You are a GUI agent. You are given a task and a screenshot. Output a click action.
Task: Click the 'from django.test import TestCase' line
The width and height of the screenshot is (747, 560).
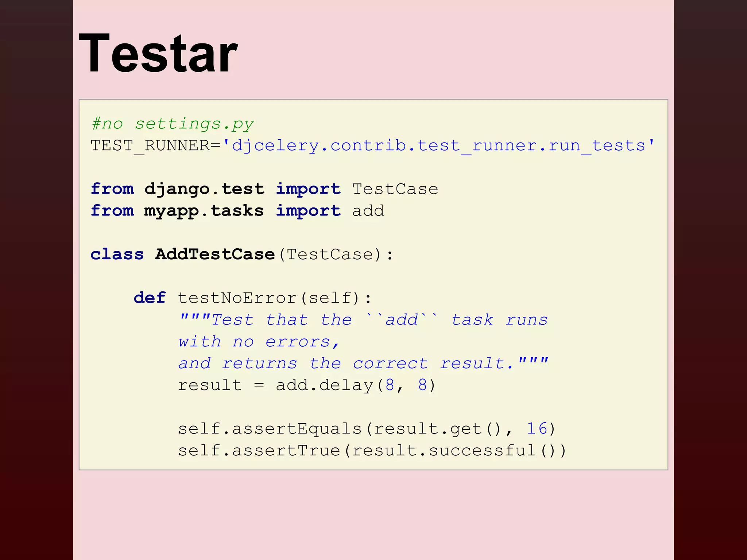click(264, 189)
